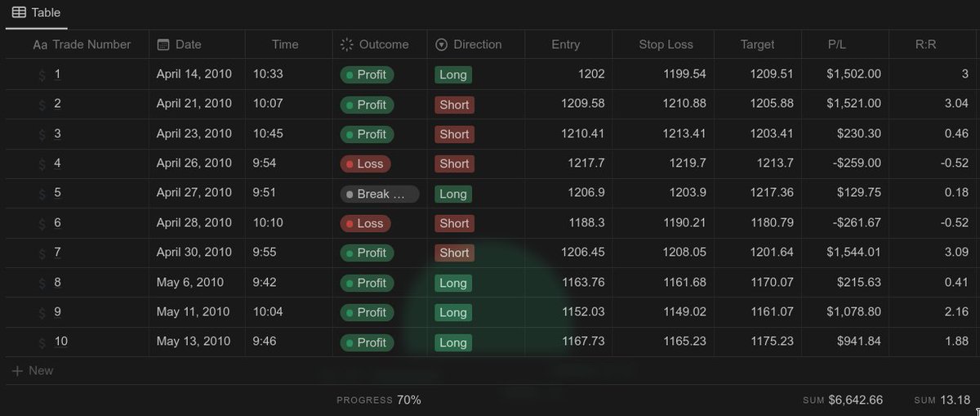
Task: Change Profit outcome of April 14 trade
Action: point(367,74)
